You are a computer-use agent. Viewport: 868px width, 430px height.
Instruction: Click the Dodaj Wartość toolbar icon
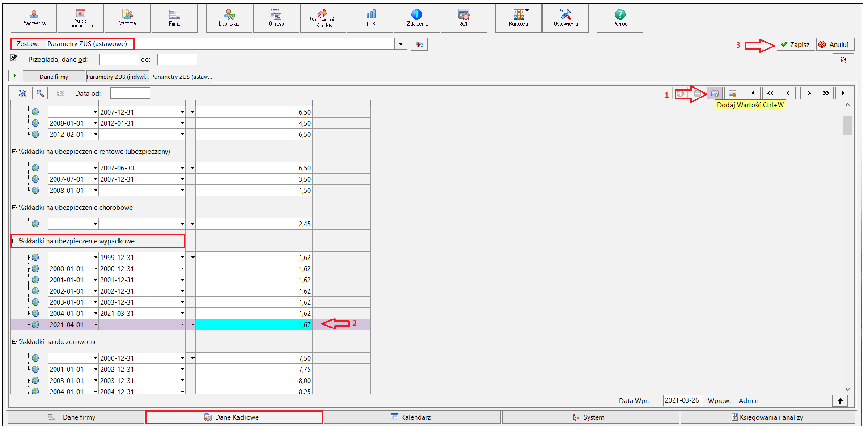tap(715, 94)
